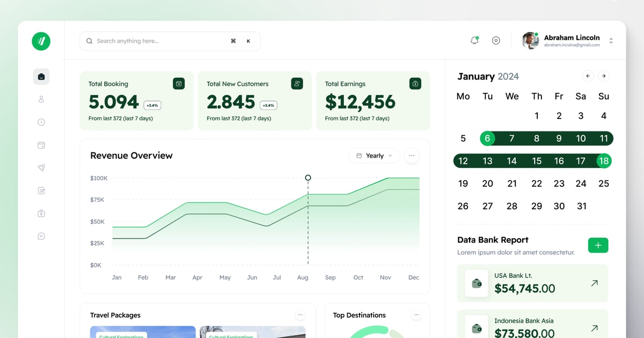Expand the account switcher chevrons
This screenshot has height=338, width=644.
611,41
